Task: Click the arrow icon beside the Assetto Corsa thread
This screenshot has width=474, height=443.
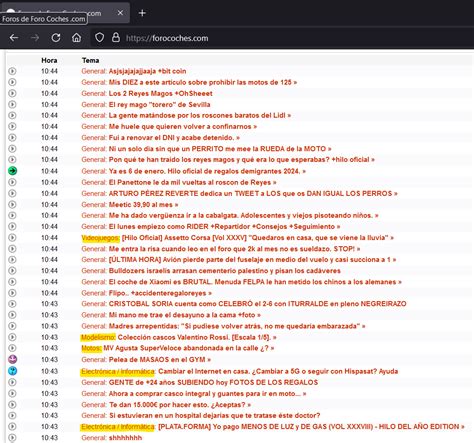Action: (12, 238)
